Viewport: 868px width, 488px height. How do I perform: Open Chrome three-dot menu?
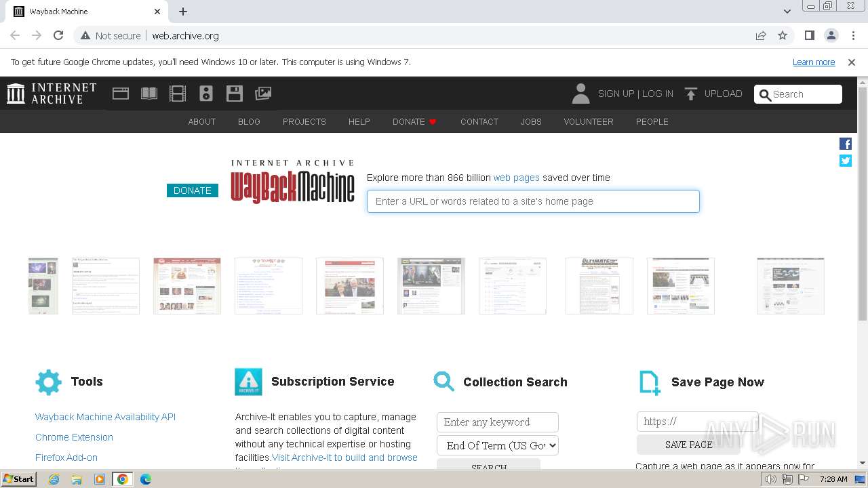852,35
